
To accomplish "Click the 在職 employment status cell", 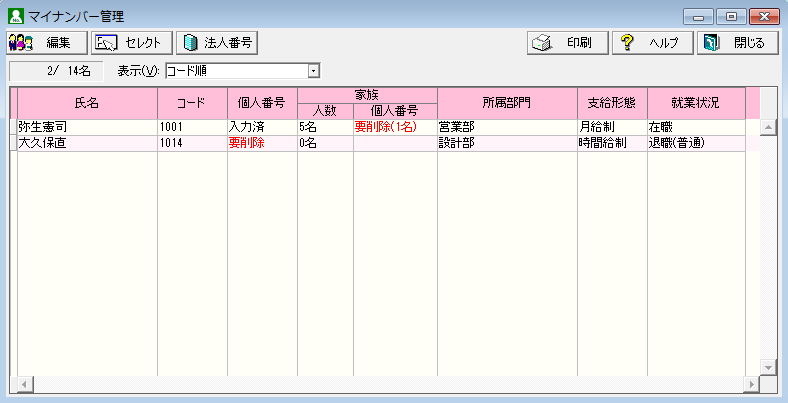I will (x=696, y=127).
